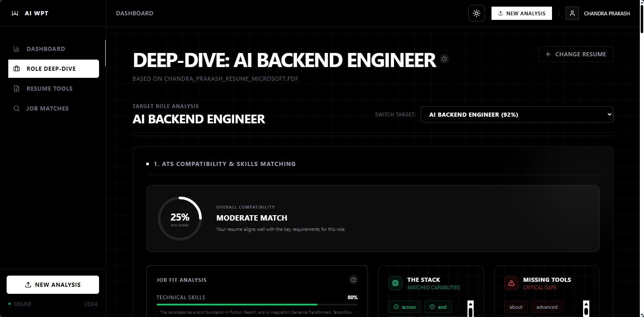The image size is (644, 317).
Task: Click the Online status indicator
Action: tap(20, 304)
